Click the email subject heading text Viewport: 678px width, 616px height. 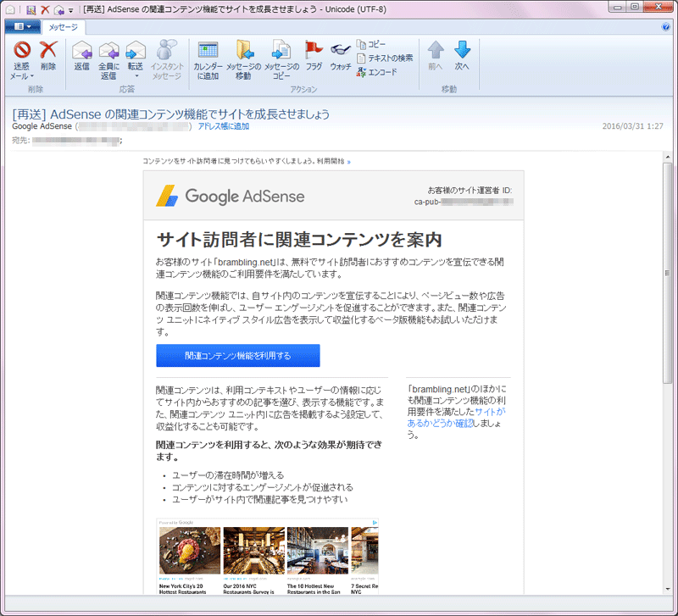pyautogui.click(x=171, y=114)
